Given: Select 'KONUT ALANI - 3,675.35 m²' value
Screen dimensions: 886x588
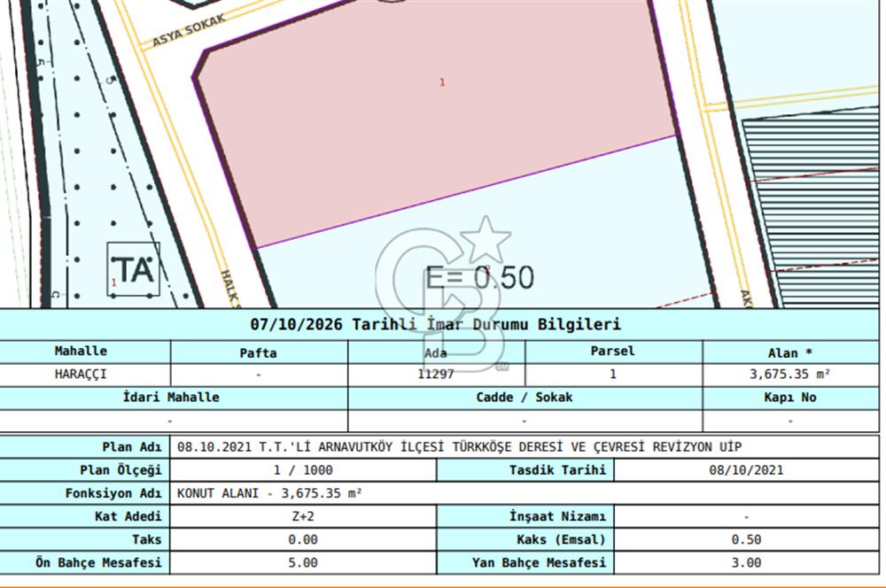Looking at the screenshot, I should point(269,493).
